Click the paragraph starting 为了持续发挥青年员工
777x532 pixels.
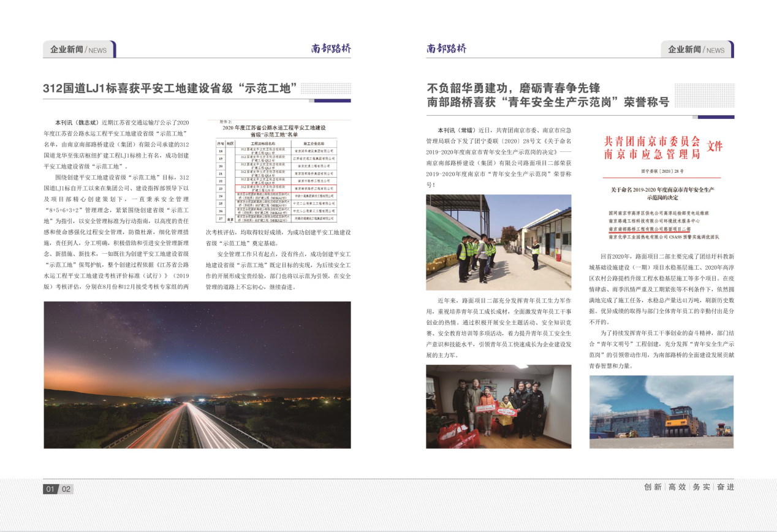coord(661,349)
